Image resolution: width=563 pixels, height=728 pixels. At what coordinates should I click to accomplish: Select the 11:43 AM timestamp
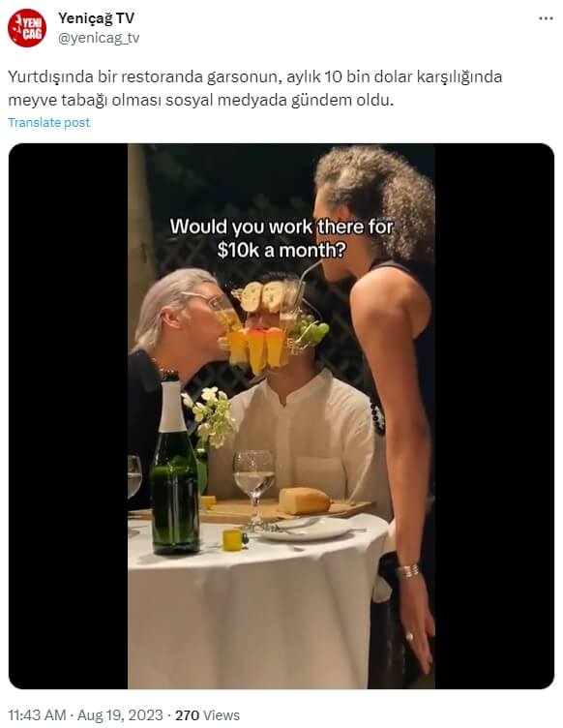click(37, 715)
